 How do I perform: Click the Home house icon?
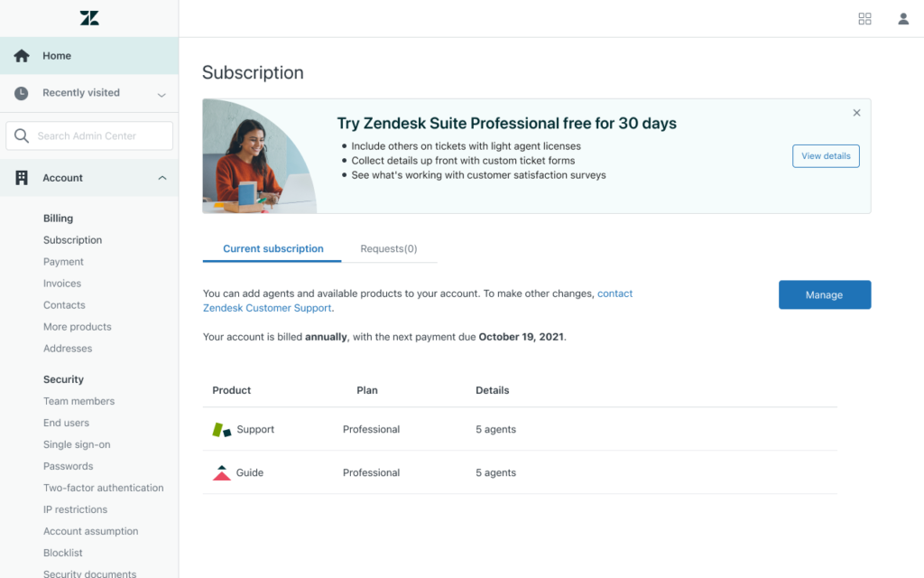(x=22, y=56)
